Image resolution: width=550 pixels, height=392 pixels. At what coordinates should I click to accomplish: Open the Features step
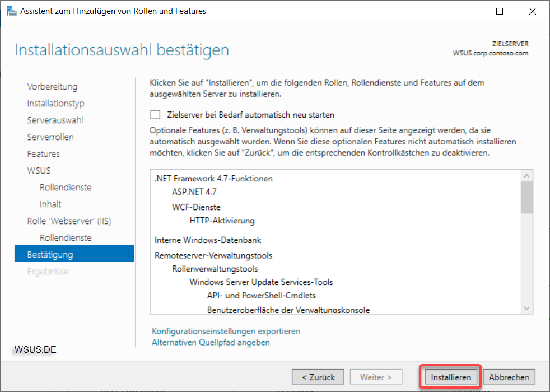pos(44,154)
